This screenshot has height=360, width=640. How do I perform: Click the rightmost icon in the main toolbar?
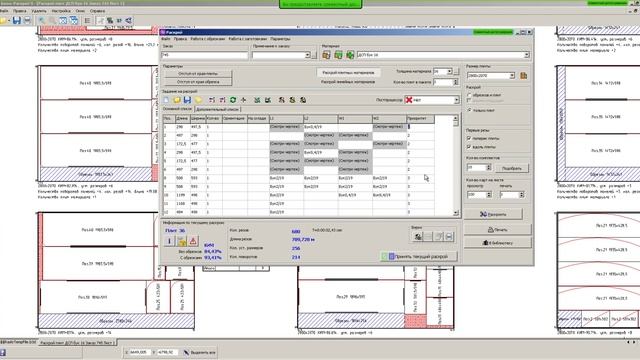(x=129, y=20)
